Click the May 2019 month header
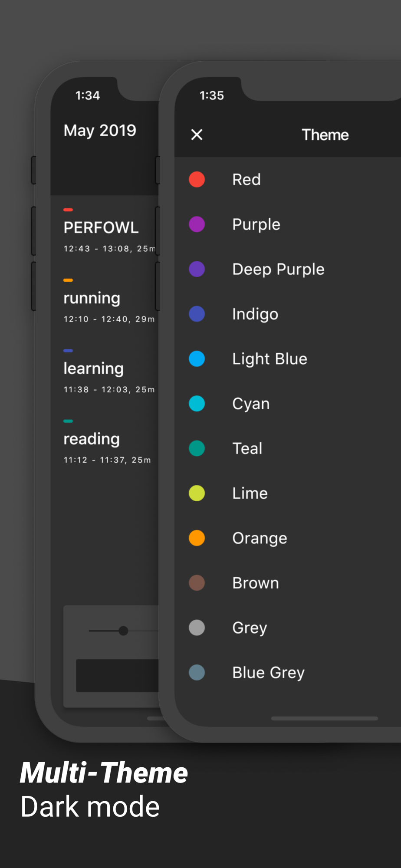 pos(100,131)
